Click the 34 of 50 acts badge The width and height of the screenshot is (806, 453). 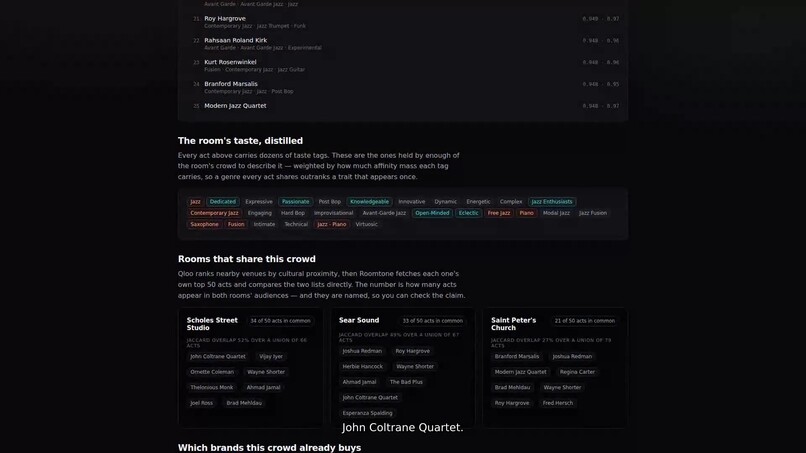(280, 321)
